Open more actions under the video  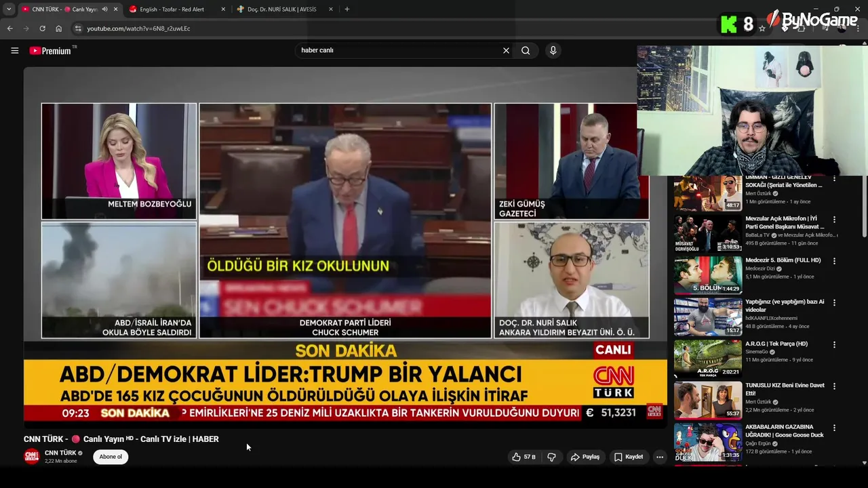point(660,457)
